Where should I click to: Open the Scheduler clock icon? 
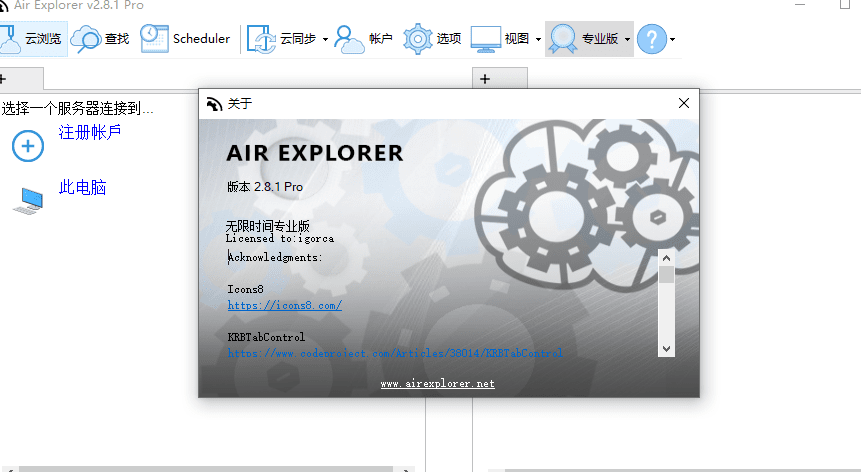(154, 38)
